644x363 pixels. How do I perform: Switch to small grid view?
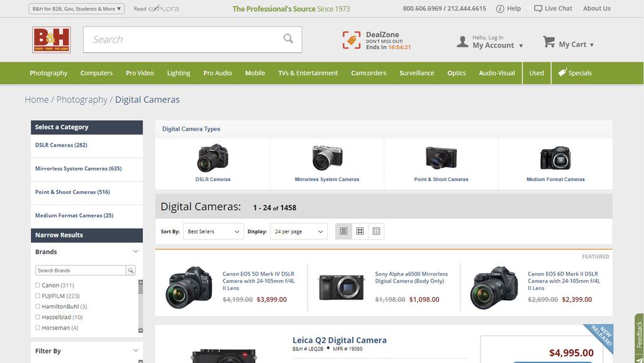(x=376, y=231)
